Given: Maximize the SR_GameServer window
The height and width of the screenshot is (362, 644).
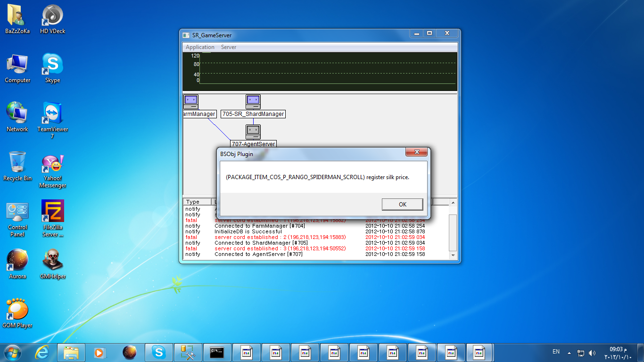Looking at the screenshot, I should click(429, 33).
